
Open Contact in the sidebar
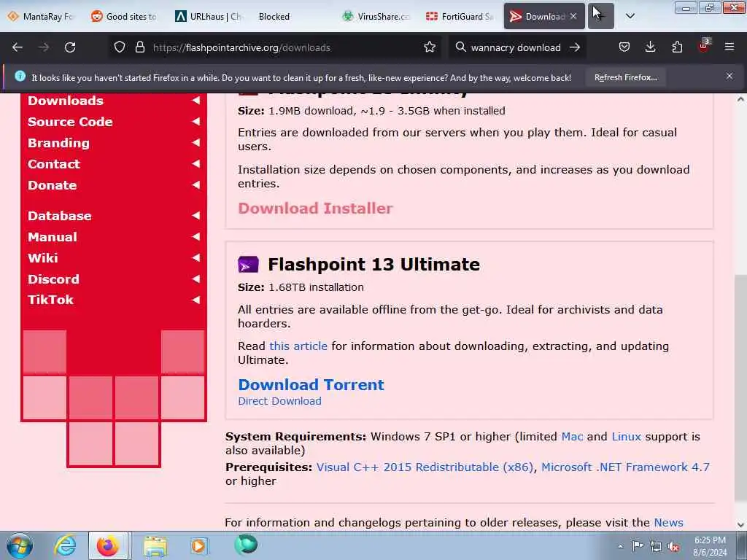(54, 164)
